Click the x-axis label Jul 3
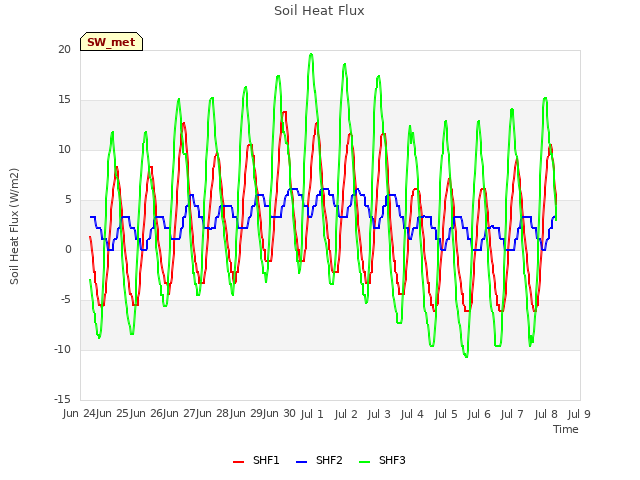 [379, 414]
